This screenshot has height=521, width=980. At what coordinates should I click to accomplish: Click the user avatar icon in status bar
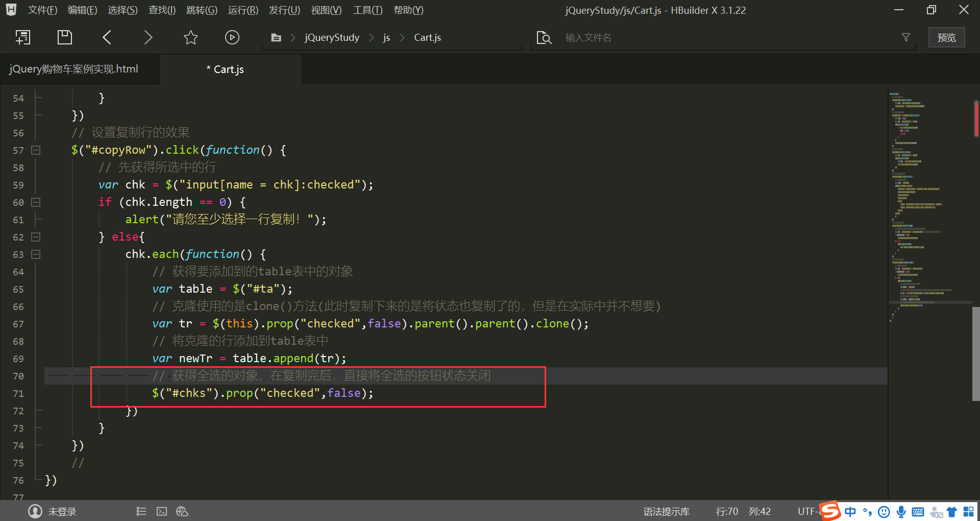point(35,511)
